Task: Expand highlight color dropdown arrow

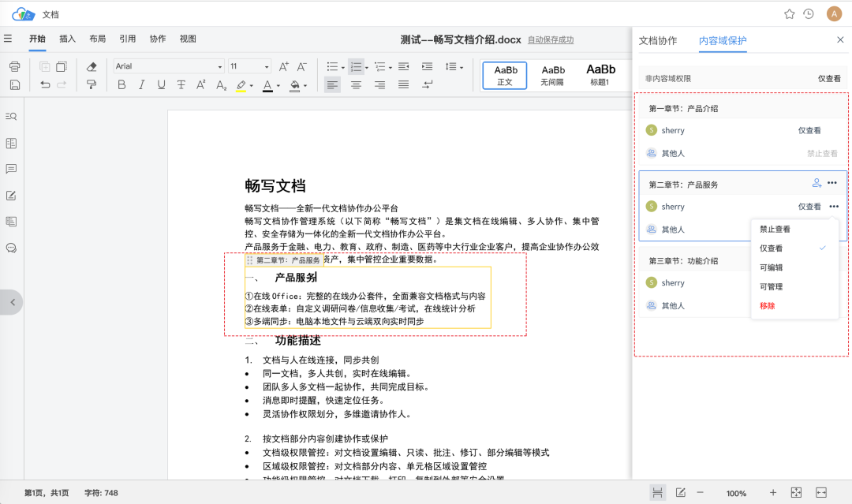Action: click(251, 86)
